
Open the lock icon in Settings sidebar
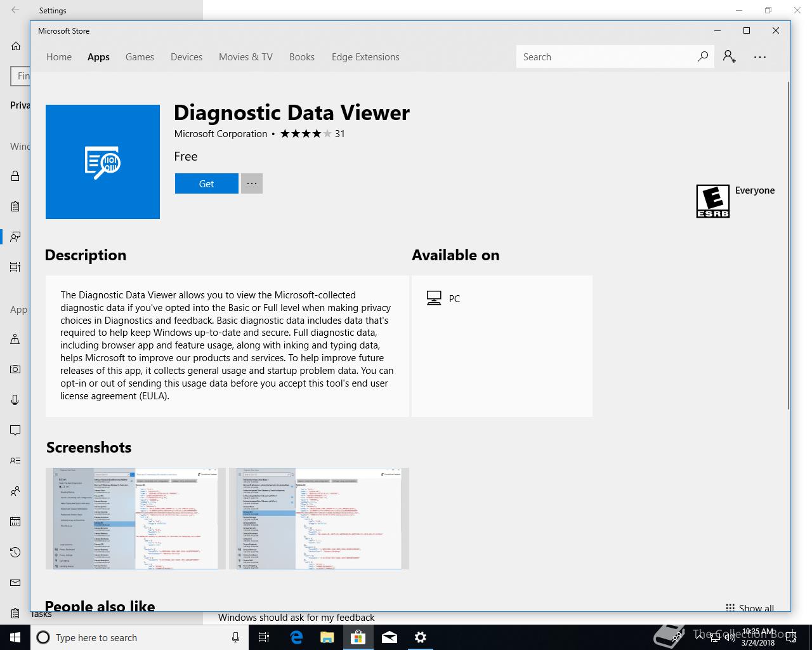[x=15, y=176]
